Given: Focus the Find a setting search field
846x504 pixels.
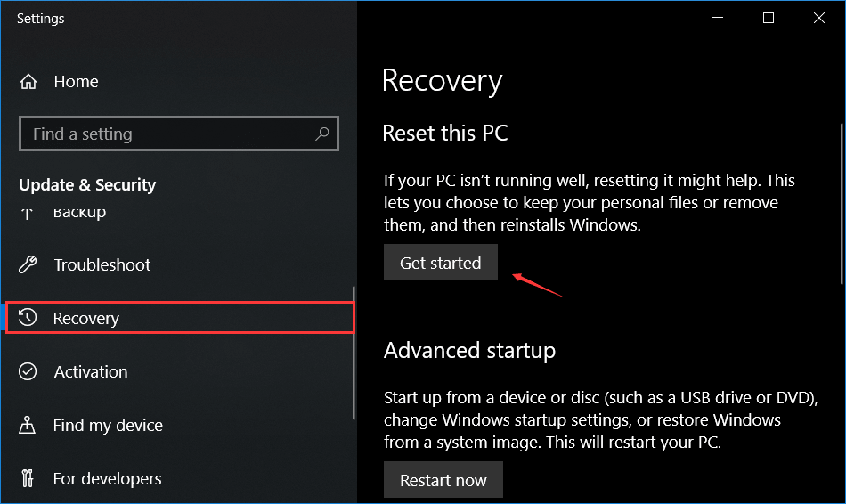Looking at the screenshot, I should pos(169,134).
